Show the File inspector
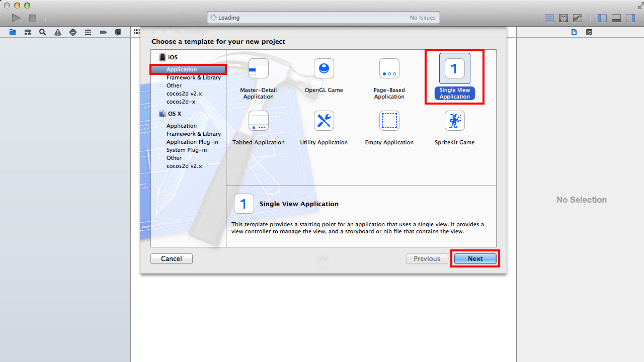The image size is (644, 362). 574,32
